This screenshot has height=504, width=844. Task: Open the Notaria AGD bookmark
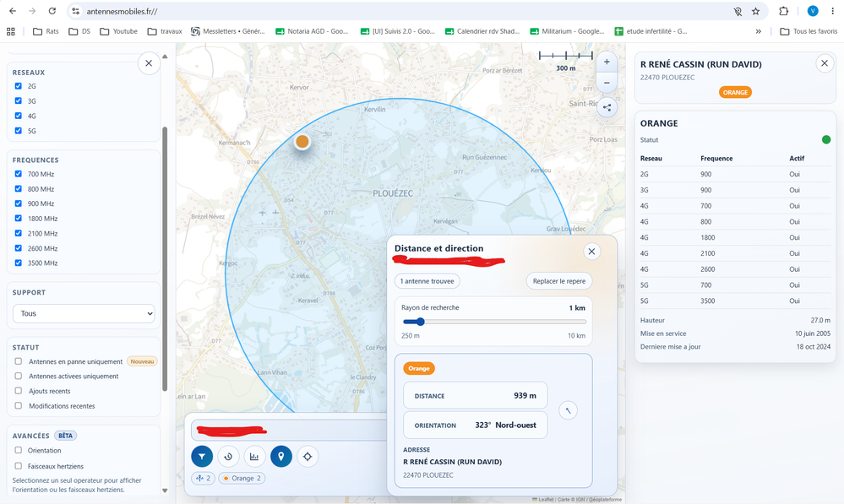pyautogui.click(x=312, y=31)
